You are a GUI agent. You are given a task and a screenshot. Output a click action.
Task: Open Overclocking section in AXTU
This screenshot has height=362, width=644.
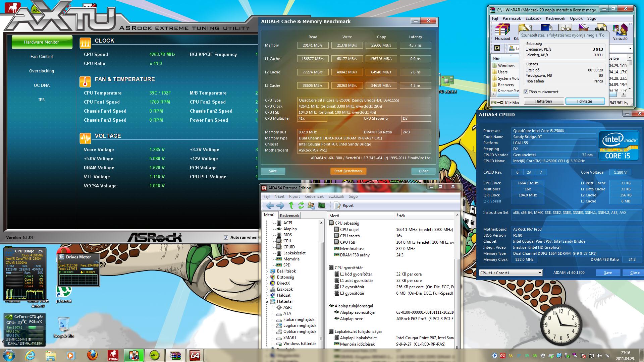[x=42, y=71]
